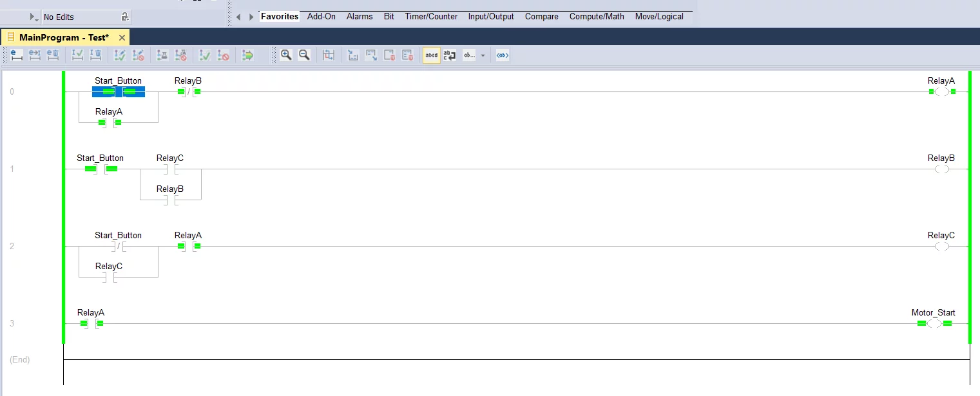Close the MainProgram - Test* tab
The width and height of the screenshot is (980, 396).
pyautogui.click(x=122, y=37)
